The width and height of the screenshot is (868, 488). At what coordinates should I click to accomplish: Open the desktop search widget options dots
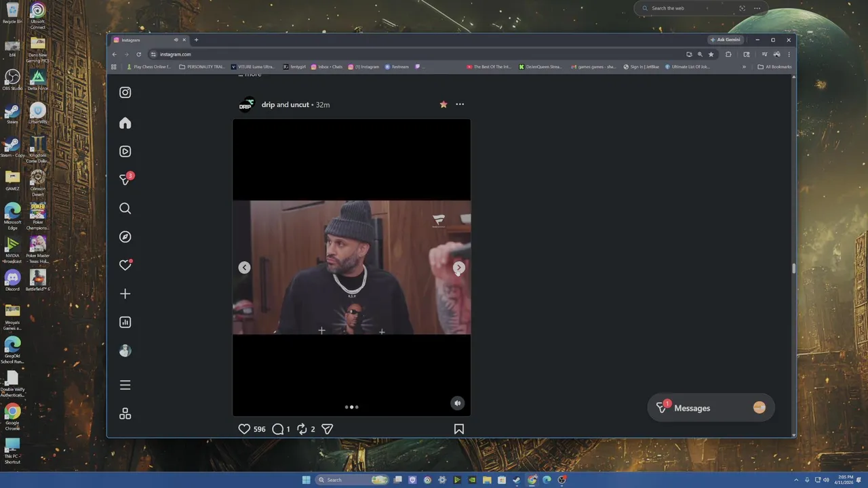[x=757, y=8]
